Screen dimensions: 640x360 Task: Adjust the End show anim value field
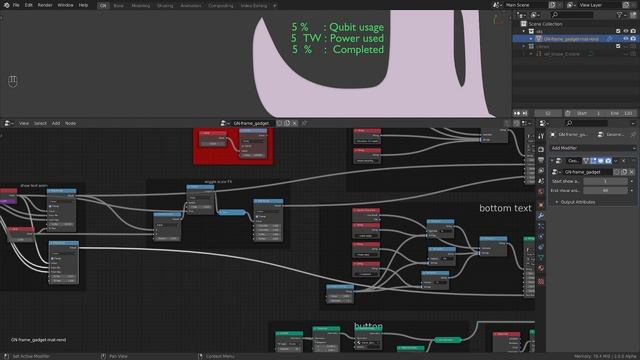(605, 191)
